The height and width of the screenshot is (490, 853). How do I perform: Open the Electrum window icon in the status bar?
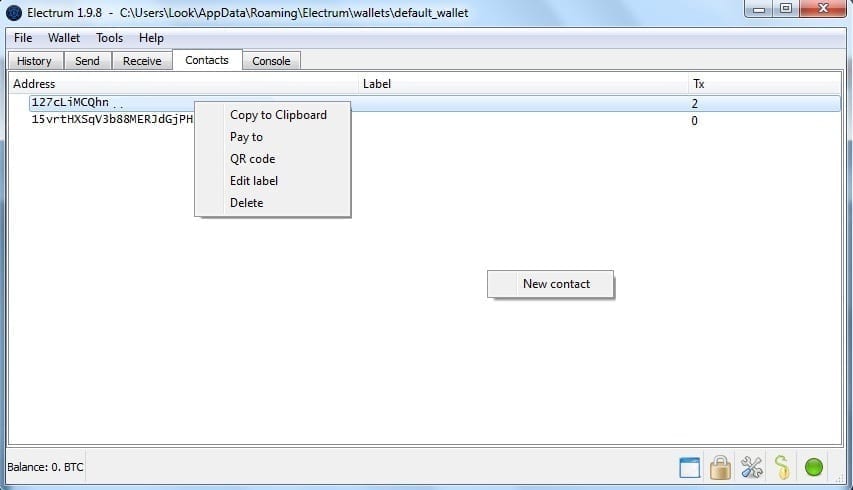(690, 467)
